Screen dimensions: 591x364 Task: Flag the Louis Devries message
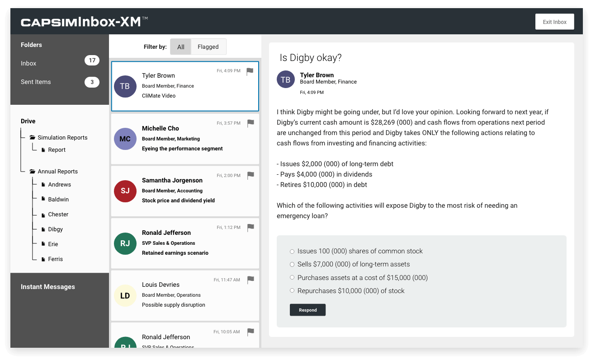(x=251, y=280)
